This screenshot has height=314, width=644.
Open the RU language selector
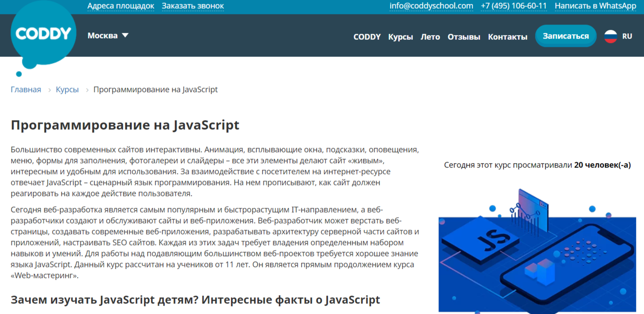pos(627,36)
